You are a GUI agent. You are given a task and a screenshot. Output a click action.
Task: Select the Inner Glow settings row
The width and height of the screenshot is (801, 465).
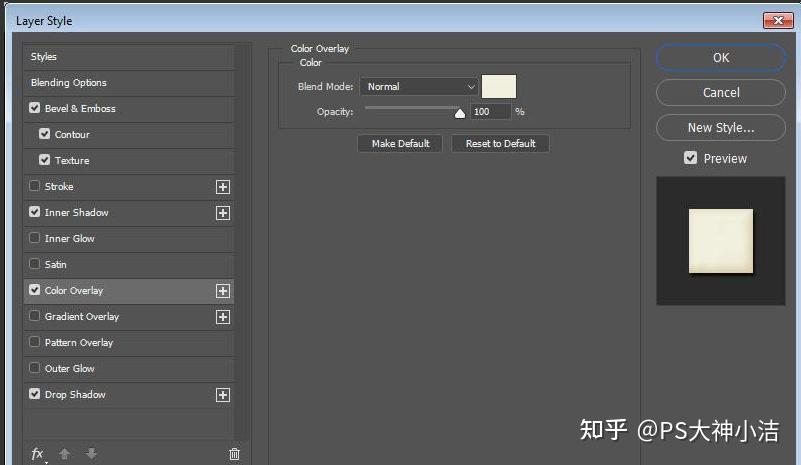coord(129,239)
